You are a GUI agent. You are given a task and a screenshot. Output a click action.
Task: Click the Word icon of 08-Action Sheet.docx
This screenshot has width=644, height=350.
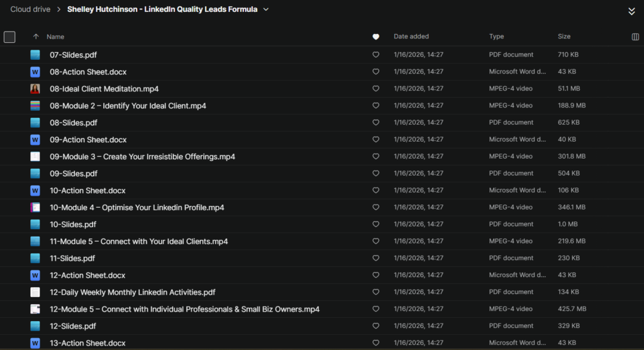[x=35, y=72]
